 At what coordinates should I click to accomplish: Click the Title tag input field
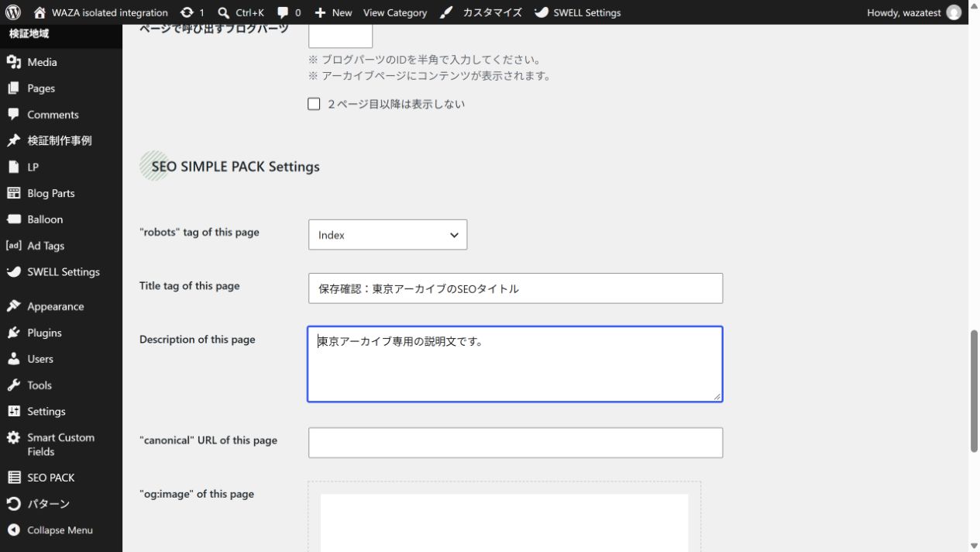click(515, 288)
